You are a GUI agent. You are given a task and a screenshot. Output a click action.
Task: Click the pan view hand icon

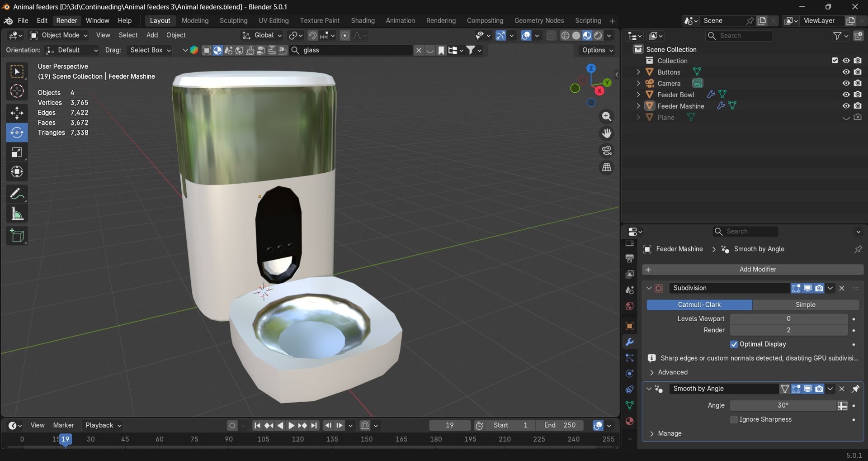pyautogui.click(x=607, y=133)
